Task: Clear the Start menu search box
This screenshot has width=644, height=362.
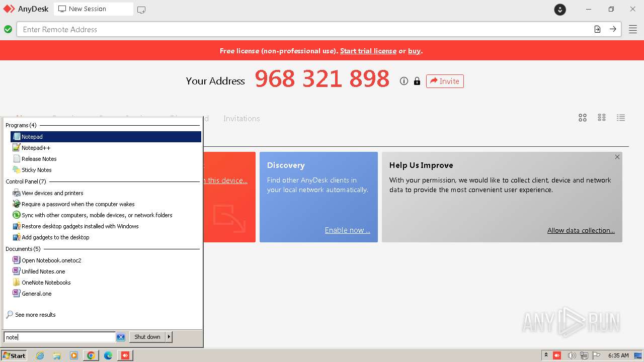Action: tap(121, 337)
